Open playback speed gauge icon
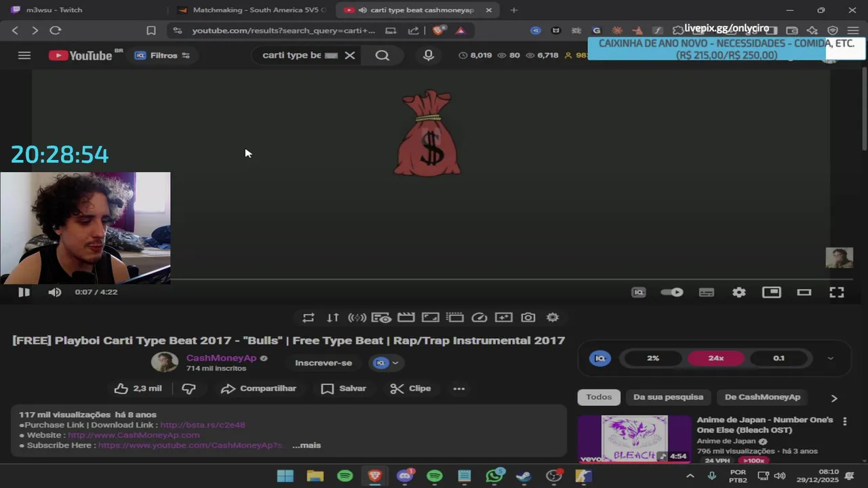The image size is (868, 488). pos(479,317)
